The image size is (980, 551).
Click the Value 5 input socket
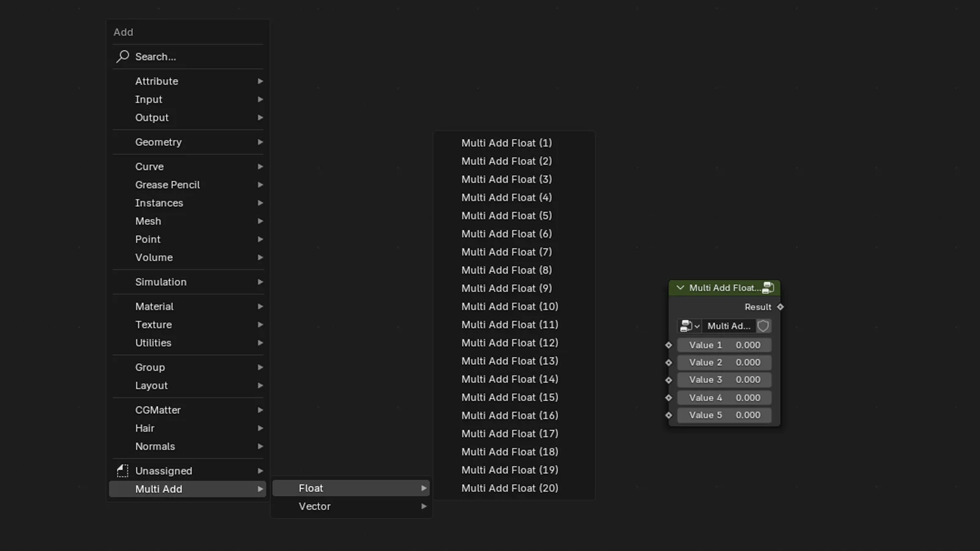point(669,415)
